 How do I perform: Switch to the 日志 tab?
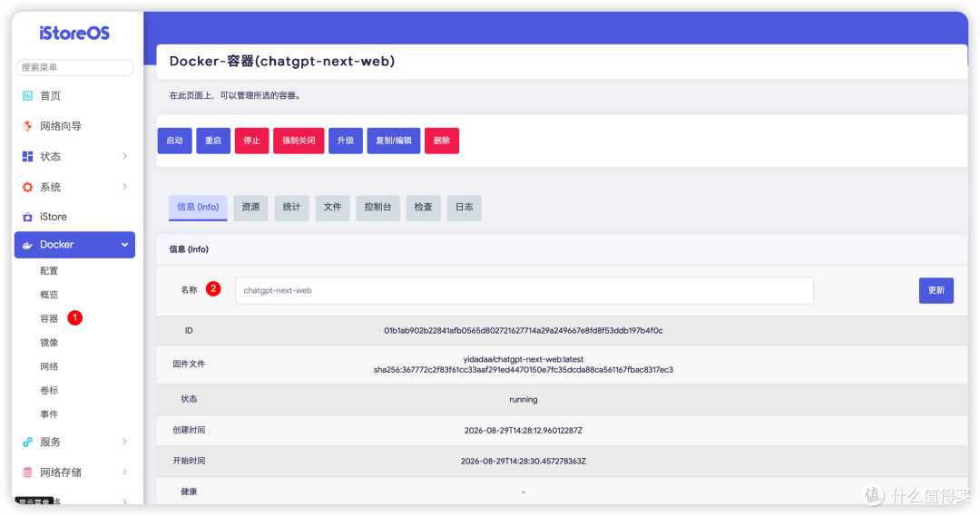(x=465, y=208)
